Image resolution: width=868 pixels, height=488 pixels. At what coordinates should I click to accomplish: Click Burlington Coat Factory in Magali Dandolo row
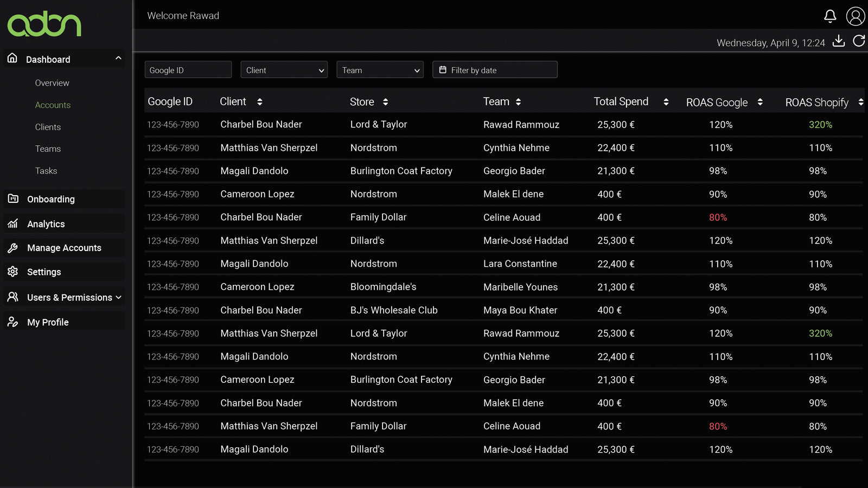tap(401, 171)
